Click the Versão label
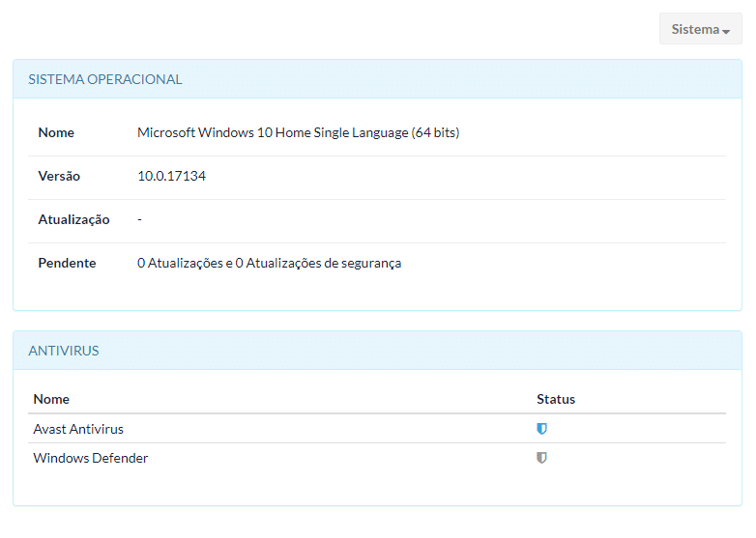Screen dimensions: 756x538 coord(59,176)
